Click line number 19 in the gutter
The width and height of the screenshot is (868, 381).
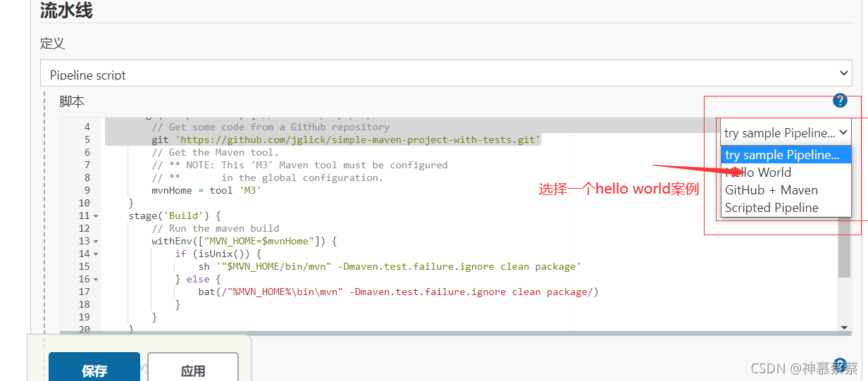85,317
